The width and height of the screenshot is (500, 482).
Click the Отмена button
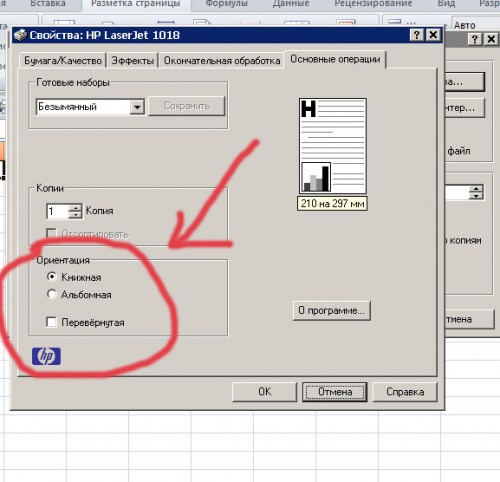coord(335,392)
